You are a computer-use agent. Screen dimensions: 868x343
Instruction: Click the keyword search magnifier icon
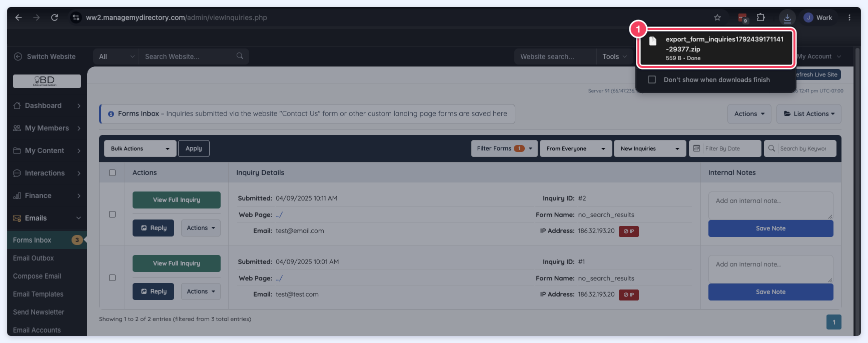(x=771, y=148)
